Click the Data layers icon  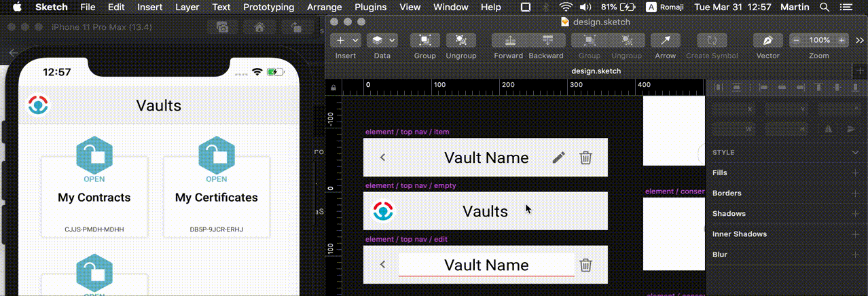tap(378, 41)
